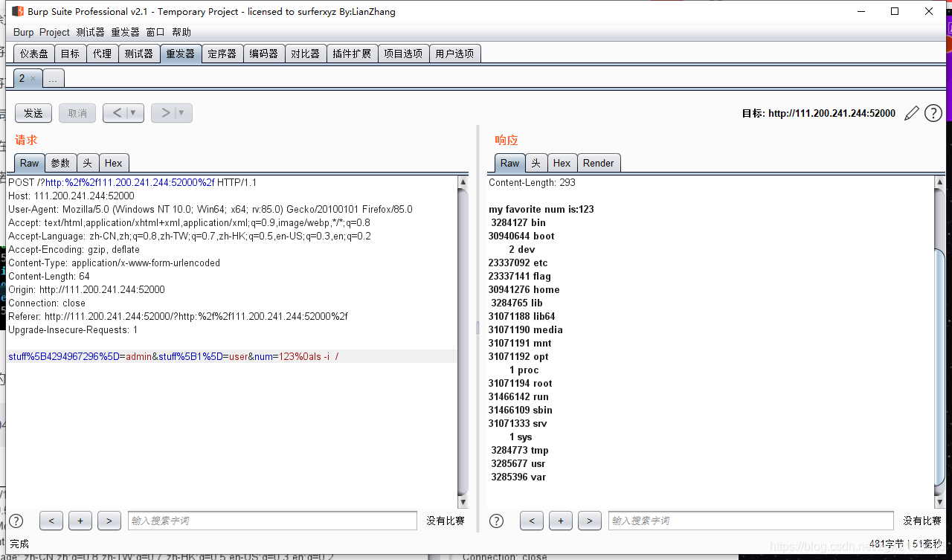Screen dimensions: 952x560
Task: Click response search next match button
Action: click(x=589, y=521)
